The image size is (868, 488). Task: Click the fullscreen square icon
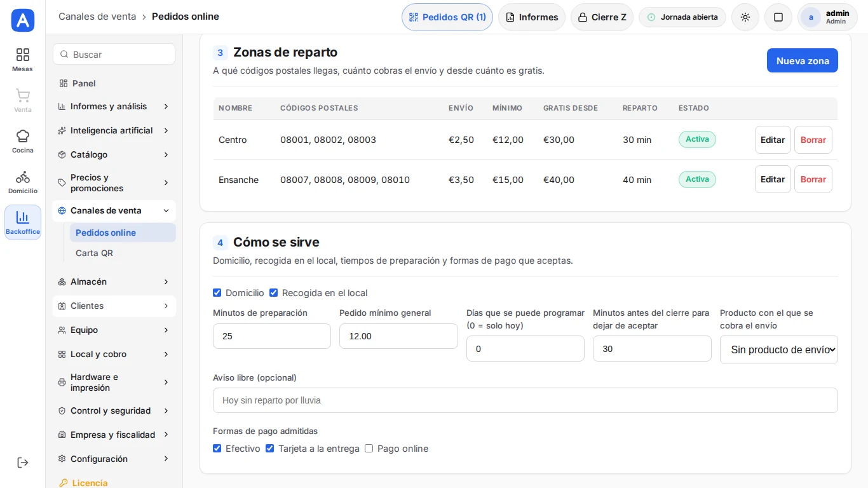point(778,17)
